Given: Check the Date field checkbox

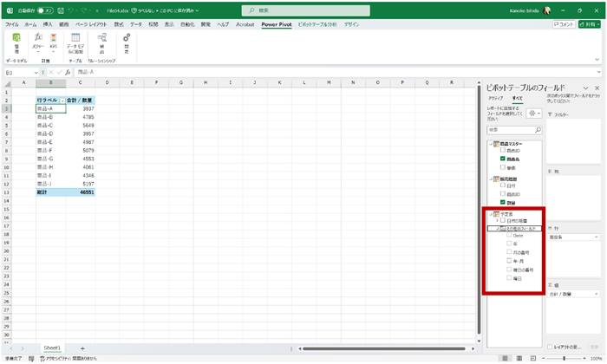Looking at the screenshot, I should pos(509,236).
